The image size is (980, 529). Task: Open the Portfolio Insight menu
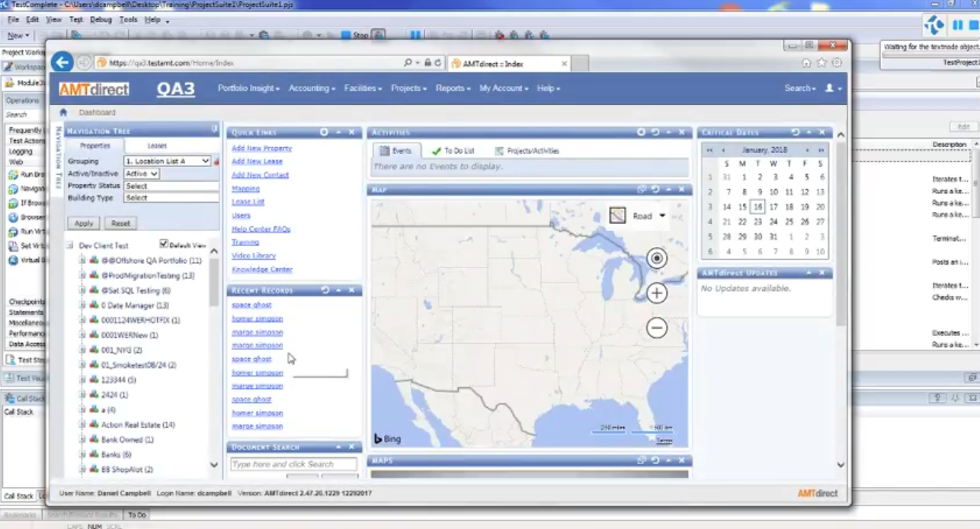(x=248, y=88)
